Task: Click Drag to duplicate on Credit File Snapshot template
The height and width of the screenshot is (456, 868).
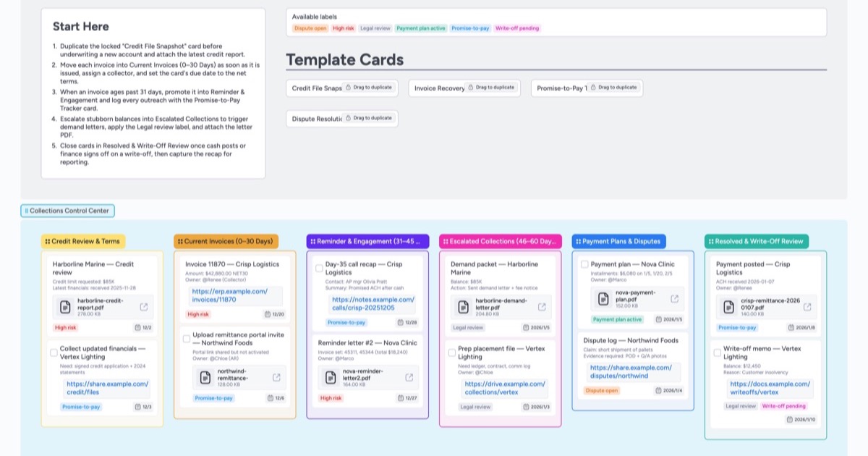Action: tap(369, 88)
